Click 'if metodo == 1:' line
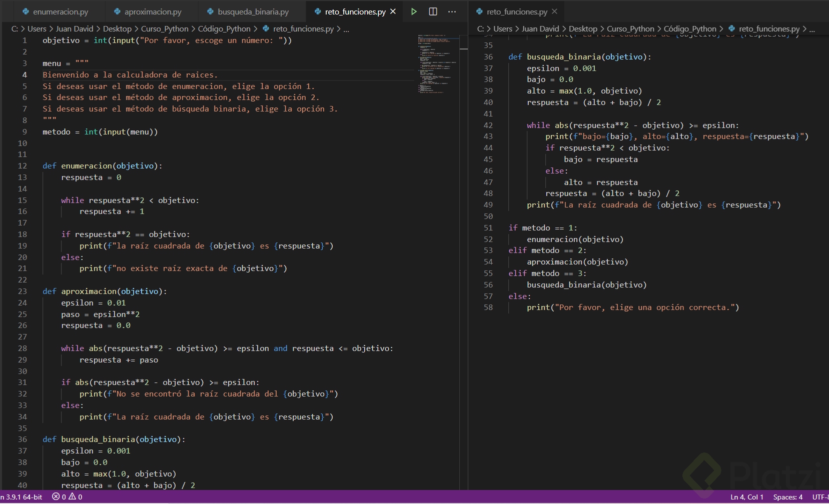Viewport: 829px width, 504px height. click(x=543, y=228)
